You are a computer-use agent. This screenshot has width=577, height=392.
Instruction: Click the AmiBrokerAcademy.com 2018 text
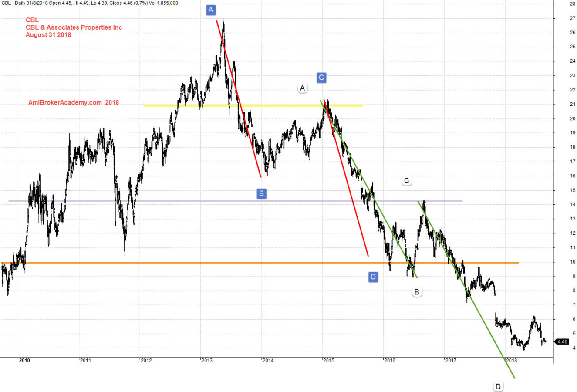pos(74,103)
